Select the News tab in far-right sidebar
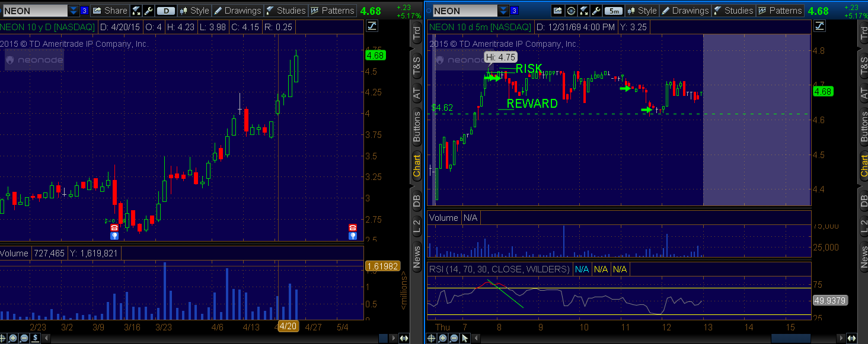Screen dimensions: 868x344 pyautogui.click(x=864, y=256)
